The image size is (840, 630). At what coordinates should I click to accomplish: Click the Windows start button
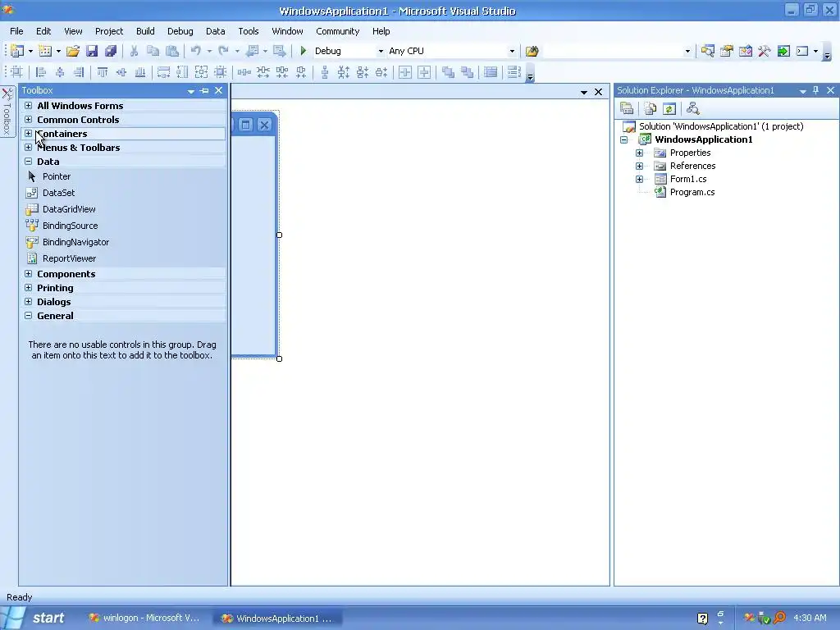click(35, 618)
